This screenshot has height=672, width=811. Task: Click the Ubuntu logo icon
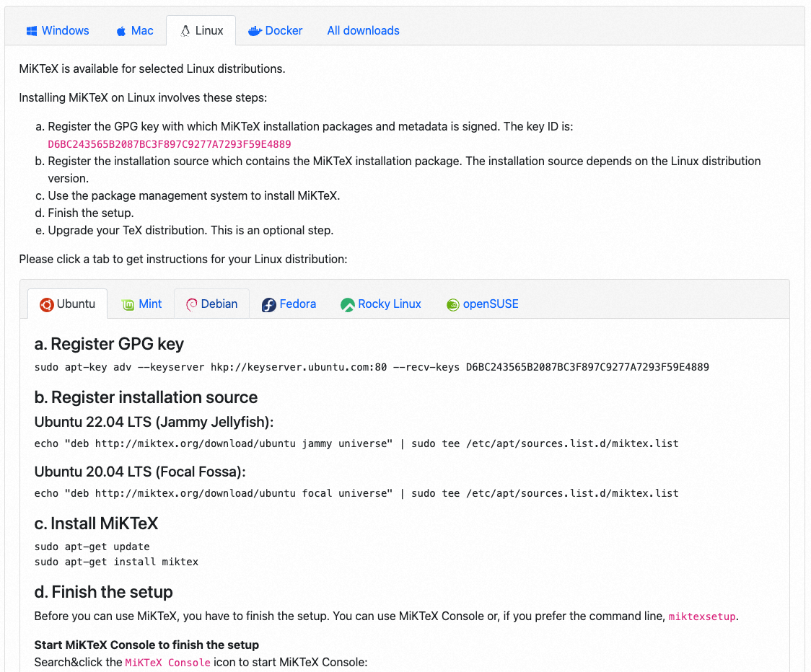point(47,305)
